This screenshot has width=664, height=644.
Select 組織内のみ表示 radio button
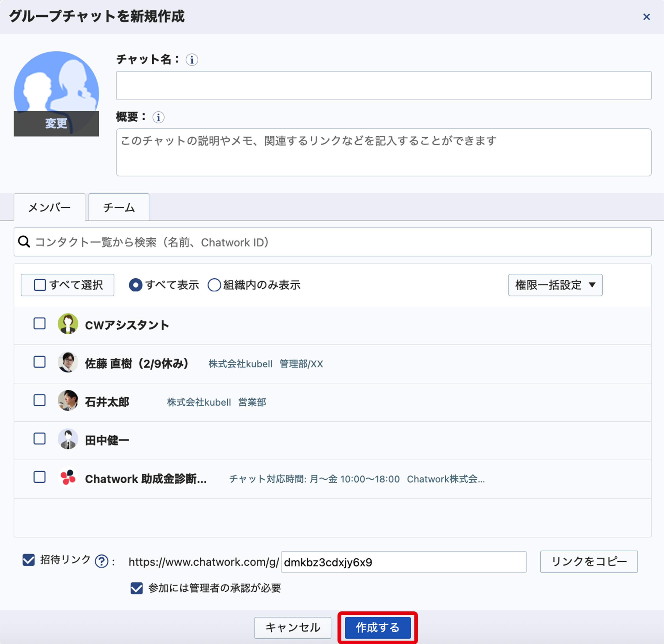(214, 285)
